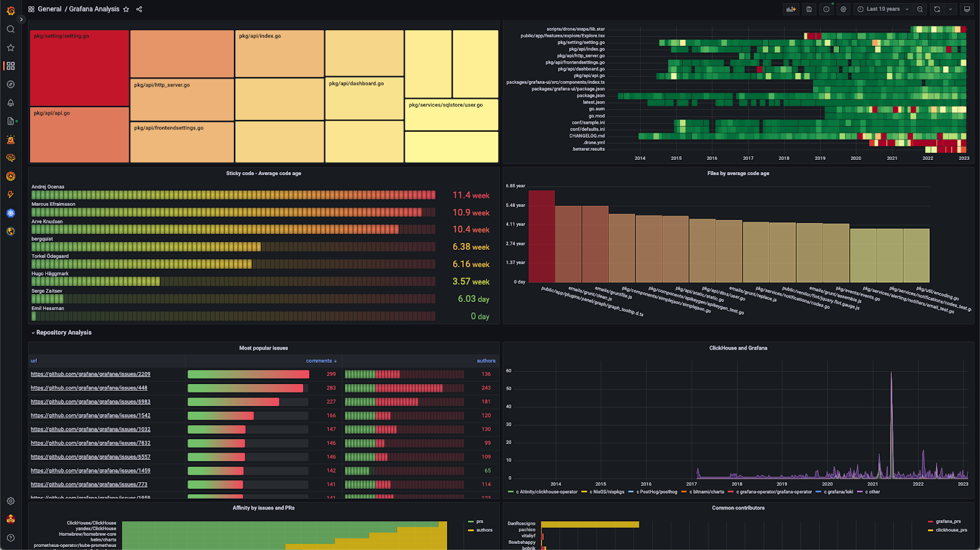
Task: Collapse the Repository Analysis row
Action: click(63, 333)
